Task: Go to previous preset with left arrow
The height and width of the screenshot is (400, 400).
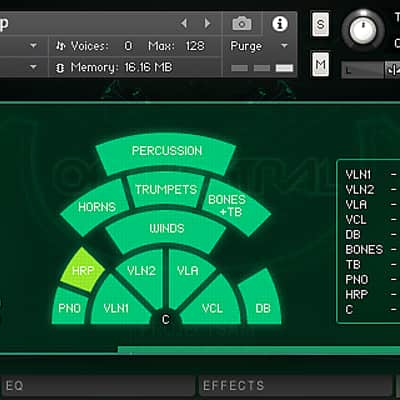Action: (x=184, y=23)
